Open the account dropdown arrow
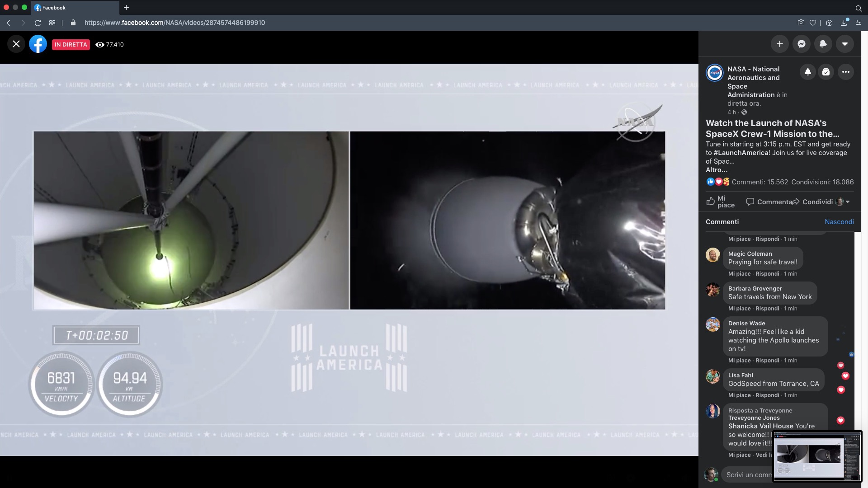This screenshot has width=868, height=488. coord(845,44)
